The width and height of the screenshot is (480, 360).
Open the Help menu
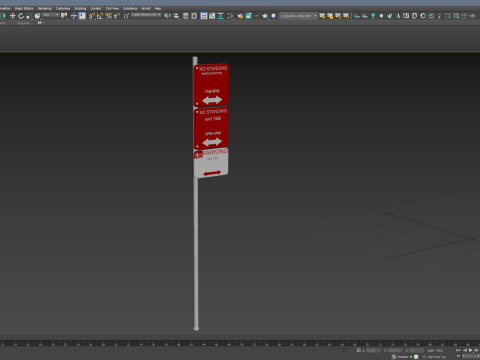[x=158, y=8]
